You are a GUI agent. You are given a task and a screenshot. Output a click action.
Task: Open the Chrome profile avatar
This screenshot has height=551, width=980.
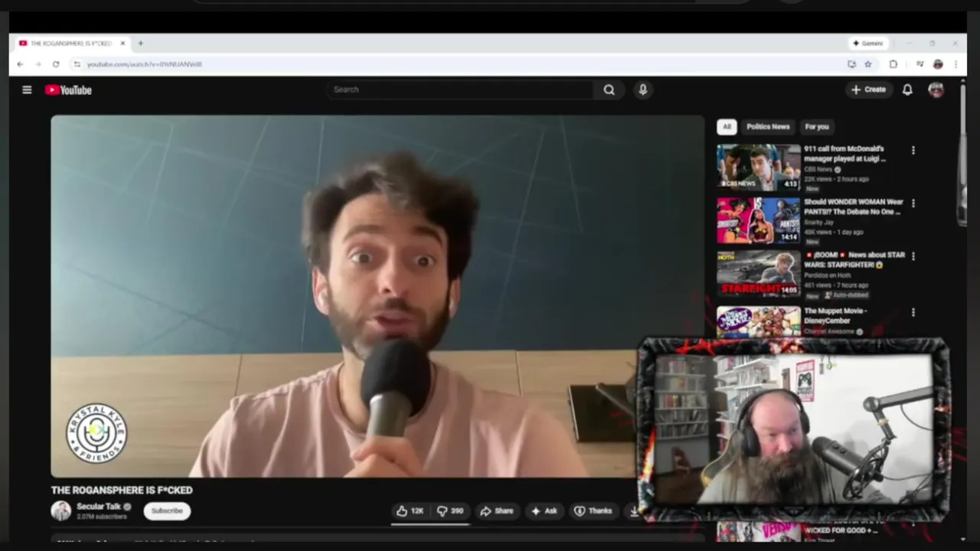938,64
